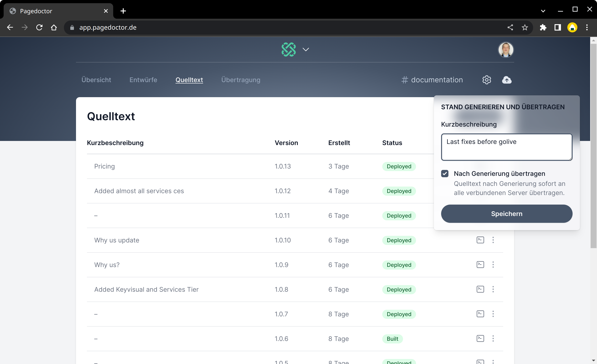
Task: Click the browser forward arrow
Action: tap(24, 27)
